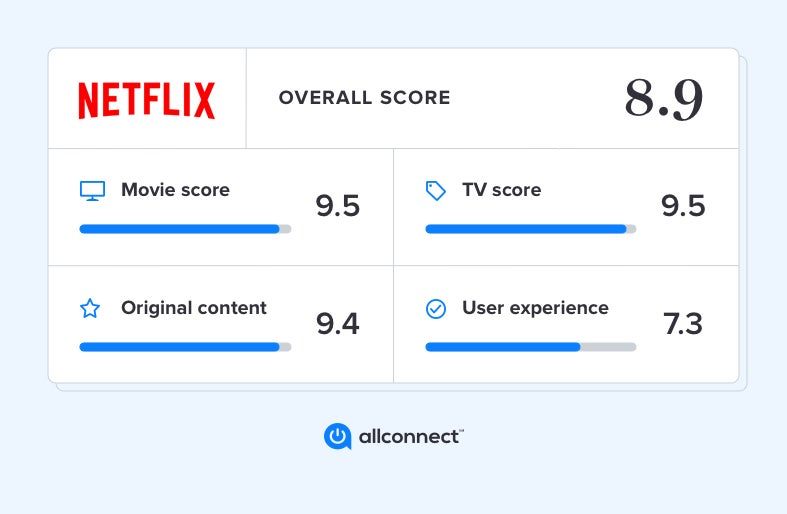Click the User experience label
787x514 pixels.
(x=535, y=308)
